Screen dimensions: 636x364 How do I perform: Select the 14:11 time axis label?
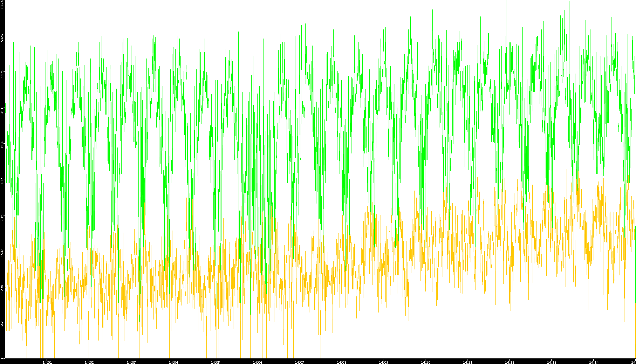[x=467, y=362]
